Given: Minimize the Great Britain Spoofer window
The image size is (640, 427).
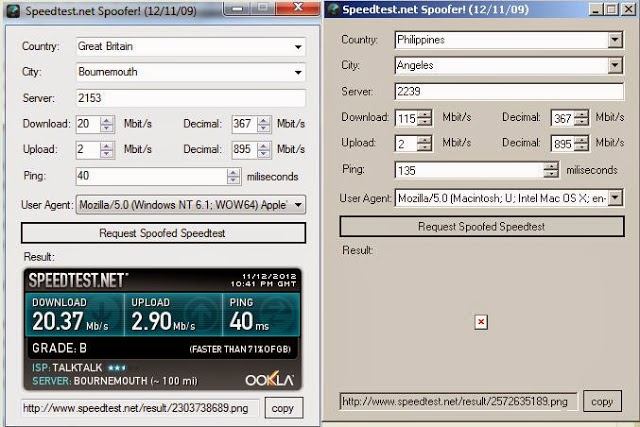Looking at the screenshot, I should pos(237,8).
